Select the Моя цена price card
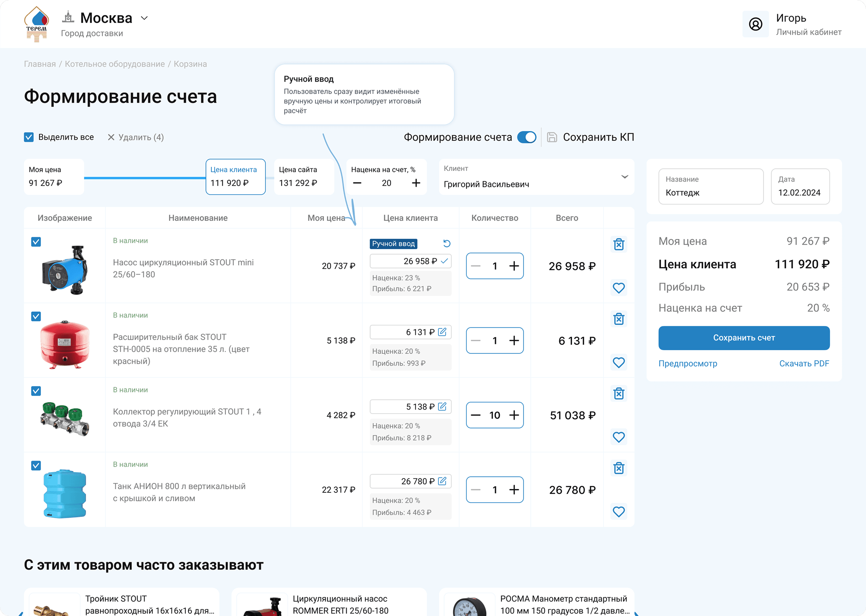 [54, 177]
